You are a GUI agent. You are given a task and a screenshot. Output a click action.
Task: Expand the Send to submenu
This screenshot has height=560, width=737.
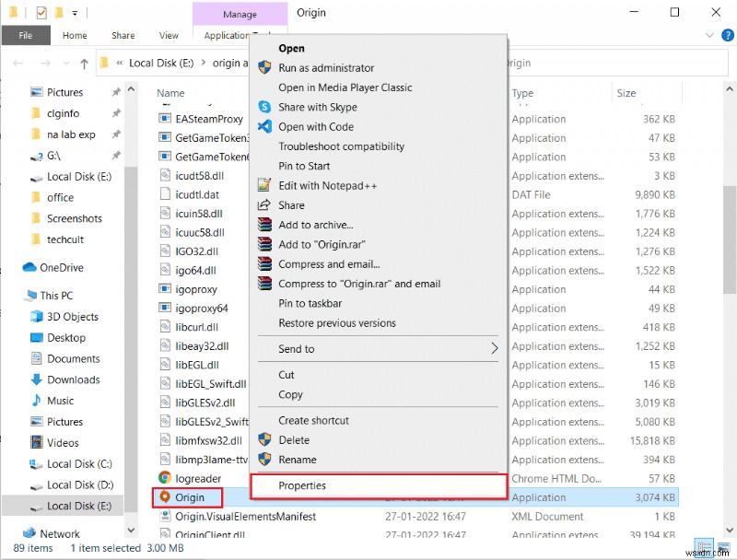click(295, 348)
